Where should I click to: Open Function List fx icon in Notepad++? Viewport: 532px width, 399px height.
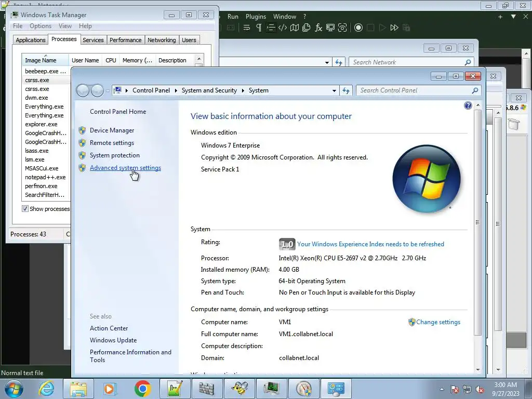(x=318, y=28)
